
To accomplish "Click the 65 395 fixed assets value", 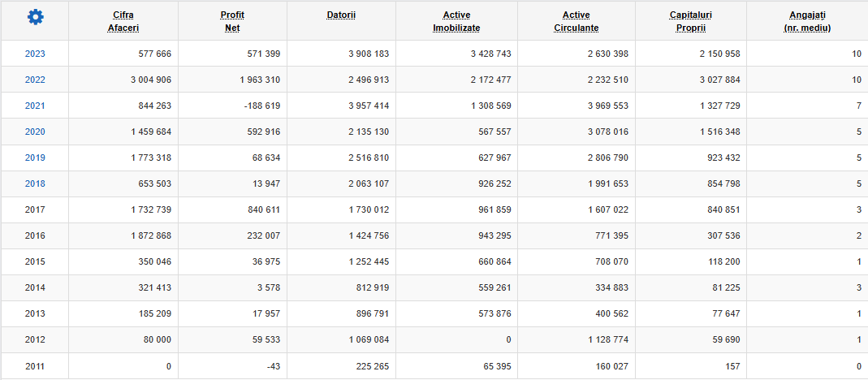I will [497, 366].
